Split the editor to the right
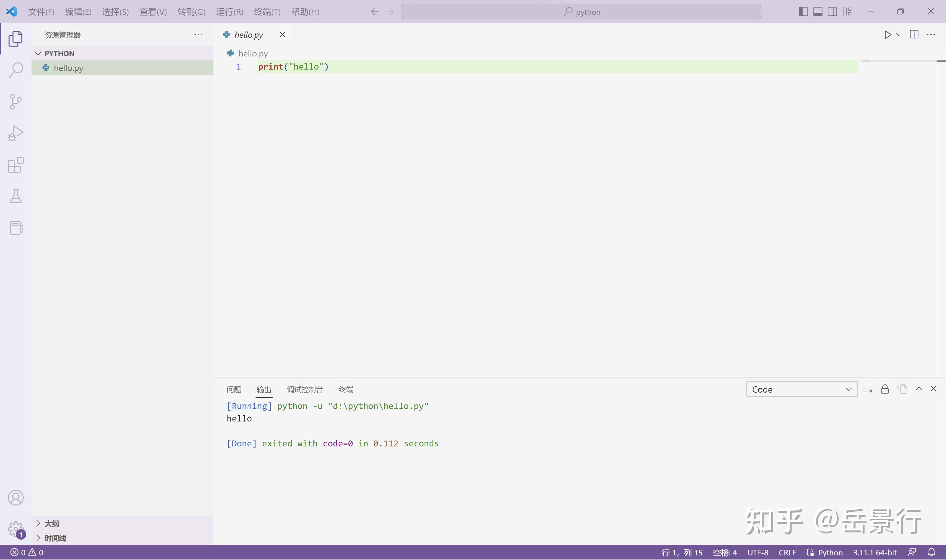The image size is (946, 560). pyautogui.click(x=914, y=34)
